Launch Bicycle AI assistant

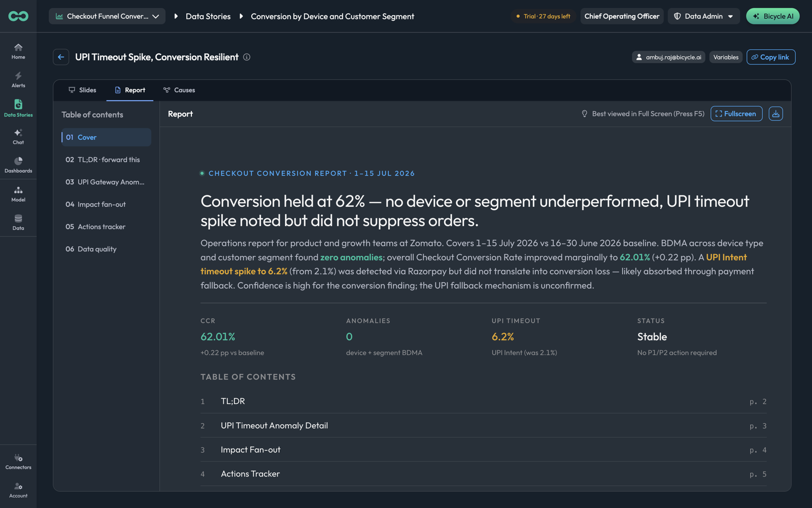pos(772,16)
